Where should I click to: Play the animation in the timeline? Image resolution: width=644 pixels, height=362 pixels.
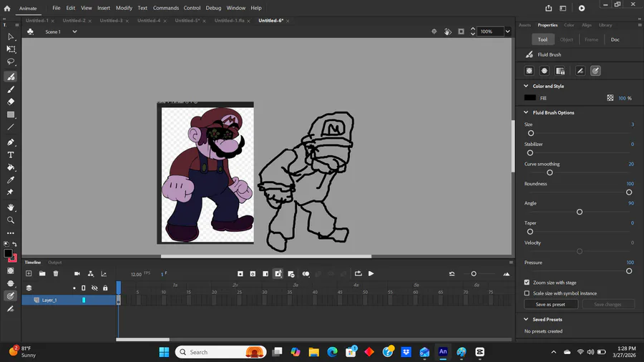tap(371, 273)
